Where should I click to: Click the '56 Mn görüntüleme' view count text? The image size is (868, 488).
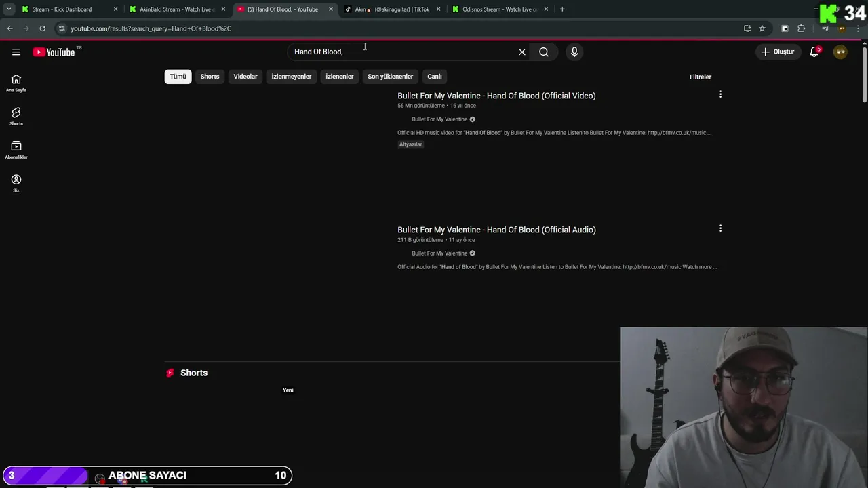click(421, 106)
